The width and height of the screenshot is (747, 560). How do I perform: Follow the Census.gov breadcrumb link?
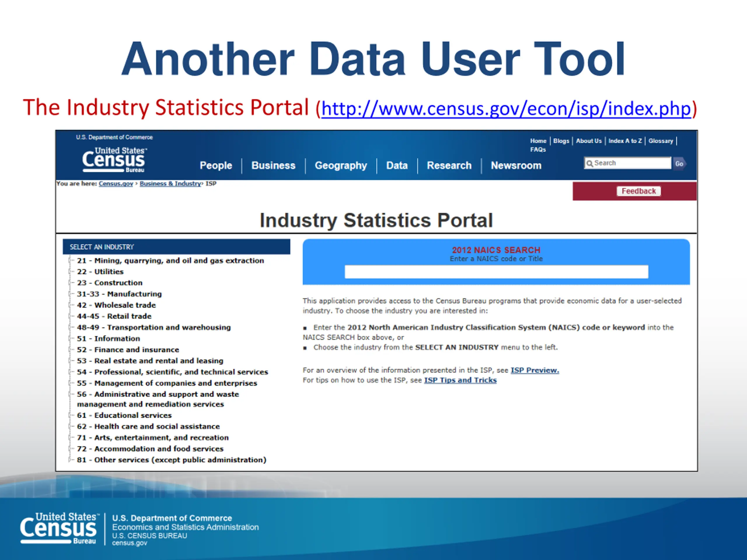point(116,184)
